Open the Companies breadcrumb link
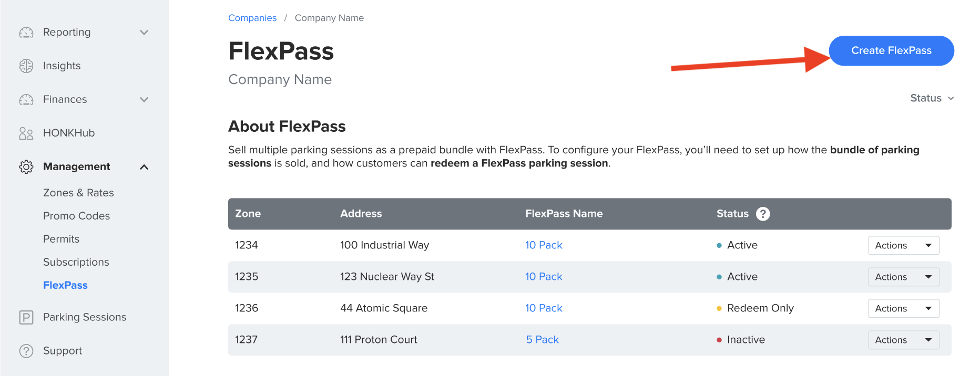 (252, 18)
